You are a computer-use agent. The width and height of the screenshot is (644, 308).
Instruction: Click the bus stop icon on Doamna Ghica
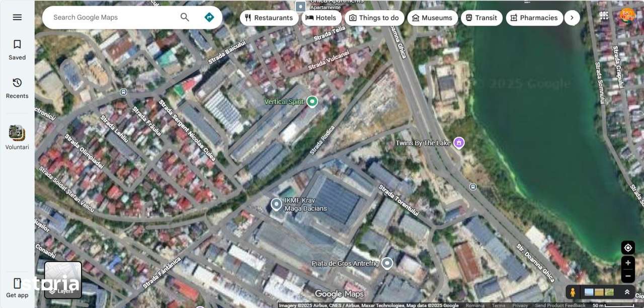tap(473, 187)
